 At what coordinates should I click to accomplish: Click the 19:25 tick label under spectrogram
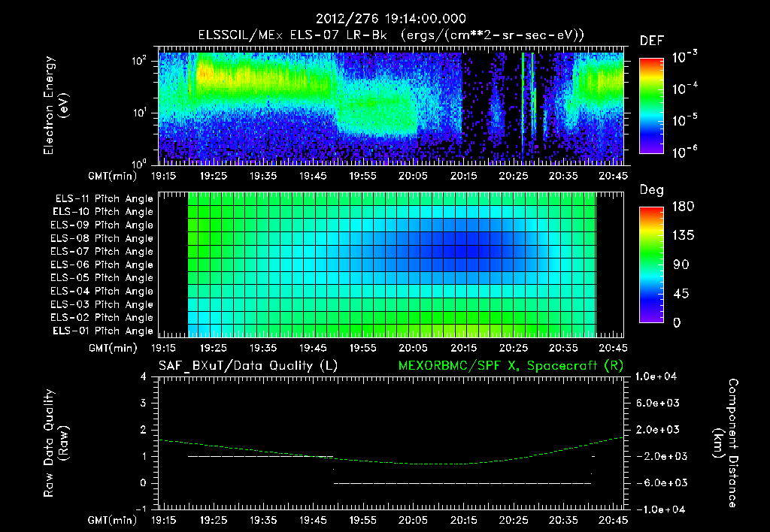click(x=213, y=176)
